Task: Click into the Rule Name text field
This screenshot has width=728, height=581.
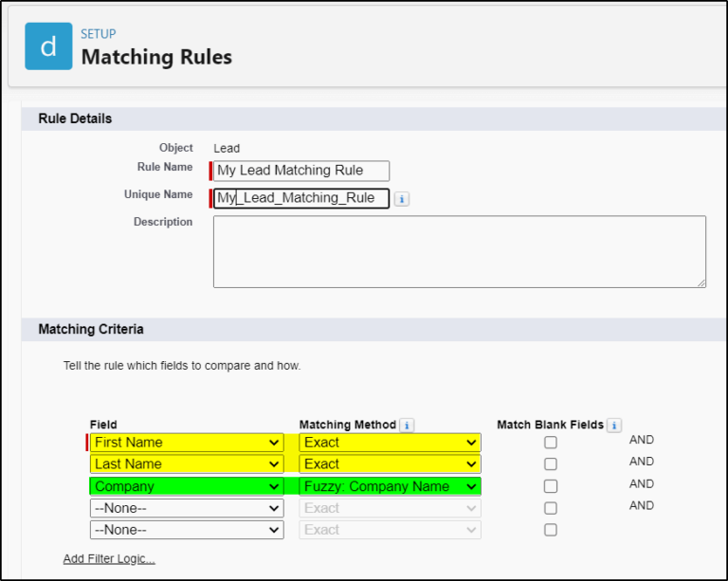Action: coord(301,171)
